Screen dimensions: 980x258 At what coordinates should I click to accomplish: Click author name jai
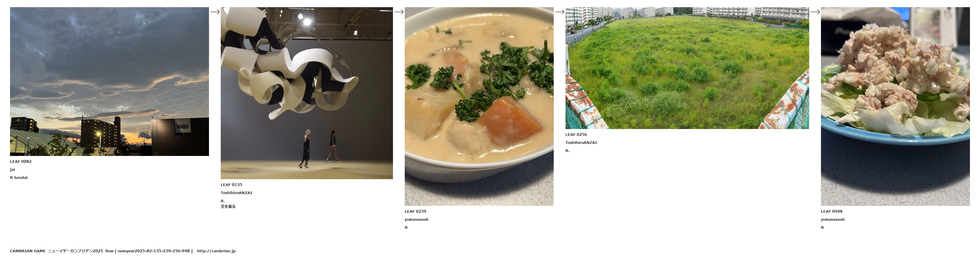[x=12, y=169]
